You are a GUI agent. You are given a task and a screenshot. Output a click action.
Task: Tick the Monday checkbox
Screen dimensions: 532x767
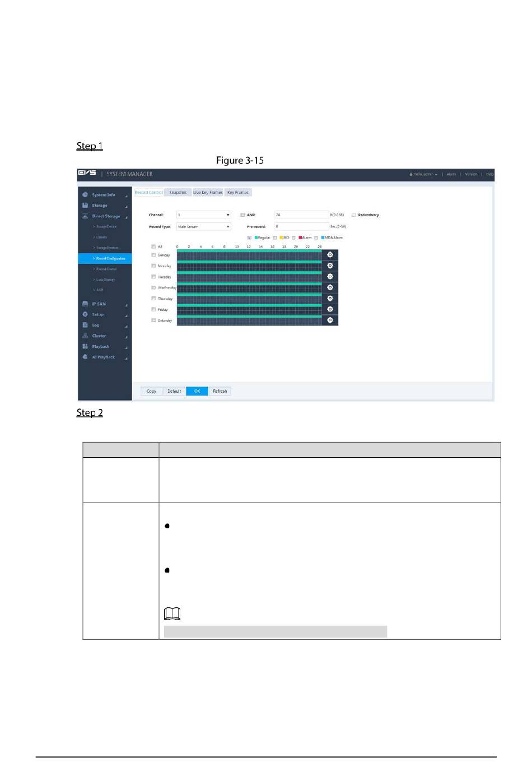click(x=153, y=266)
